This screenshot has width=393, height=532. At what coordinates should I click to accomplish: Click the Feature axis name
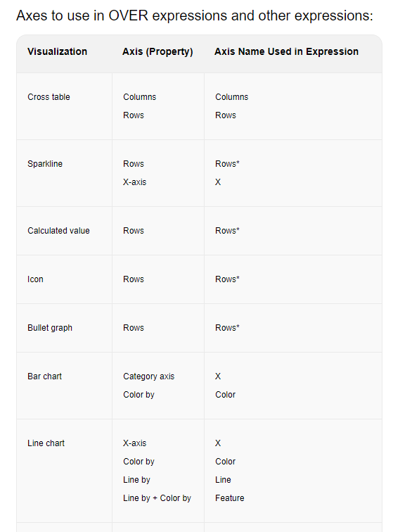point(230,498)
